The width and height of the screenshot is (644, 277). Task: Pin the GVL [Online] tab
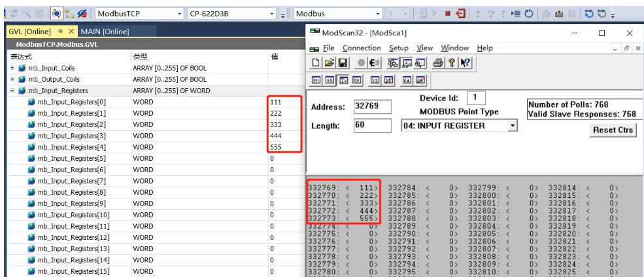point(60,31)
